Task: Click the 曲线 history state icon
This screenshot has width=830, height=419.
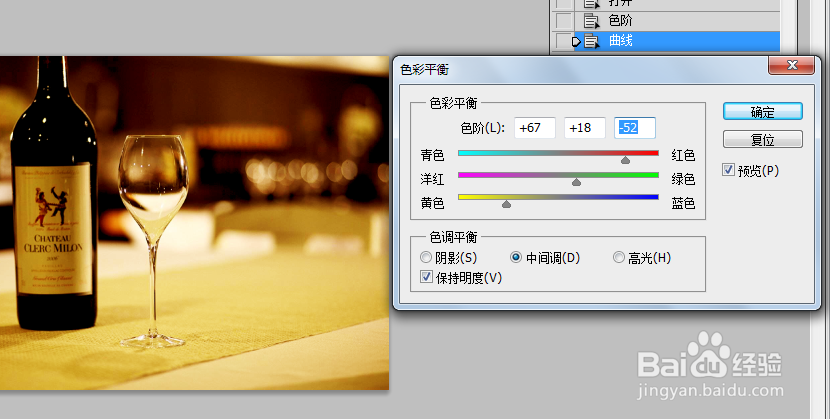Action: pyautogui.click(x=592, y=41)
